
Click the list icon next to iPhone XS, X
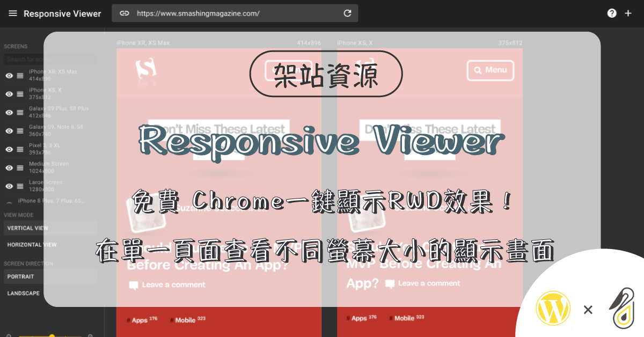point(20,93)
